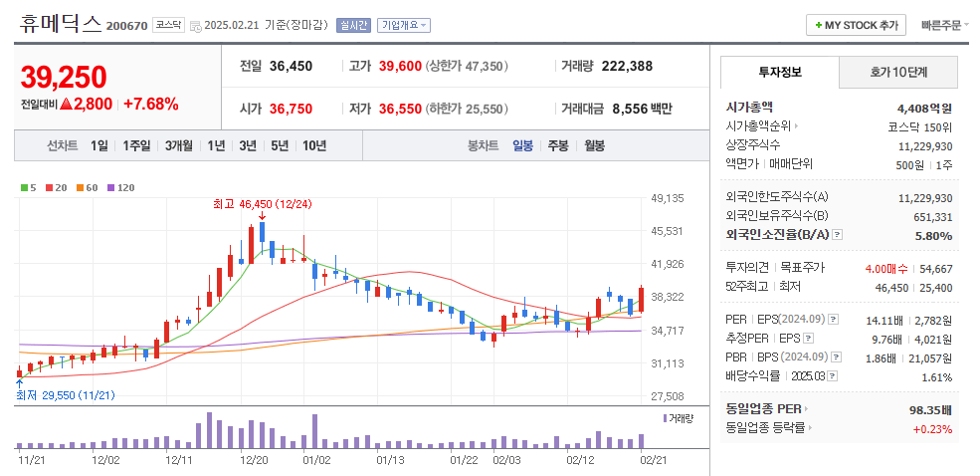Click the 배당수익률 value 1.61%
This screenshot has height=476, width=980.
937,377
